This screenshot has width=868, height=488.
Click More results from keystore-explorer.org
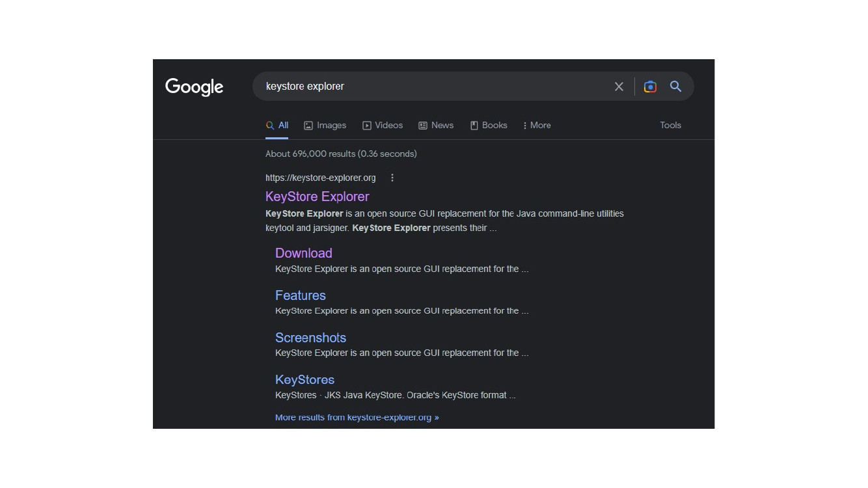pyautogui.click(x=357, y=418)
